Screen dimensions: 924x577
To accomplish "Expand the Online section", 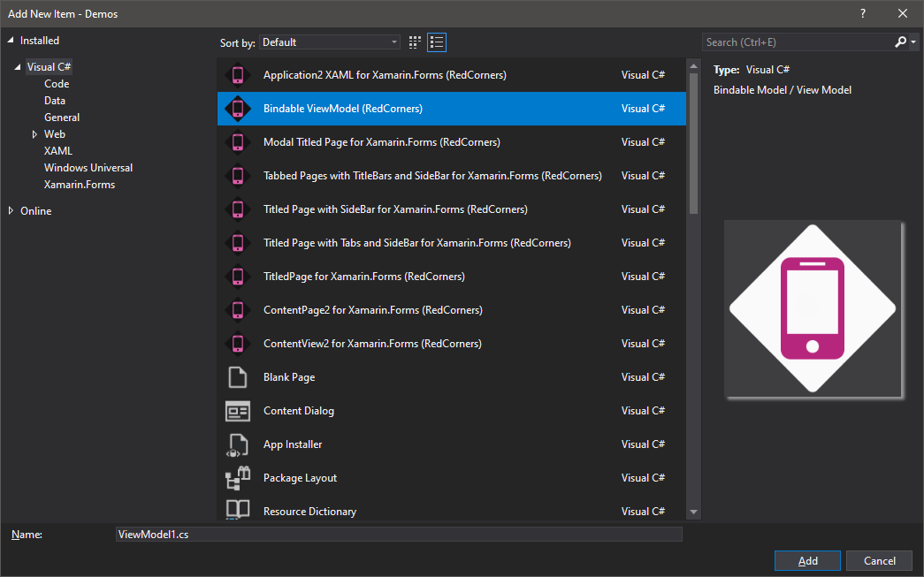I will click(x=11, y=211).
